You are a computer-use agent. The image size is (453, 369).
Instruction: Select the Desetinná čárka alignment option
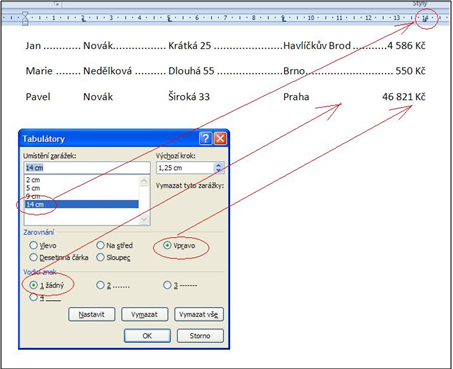[x=33, y=257]
